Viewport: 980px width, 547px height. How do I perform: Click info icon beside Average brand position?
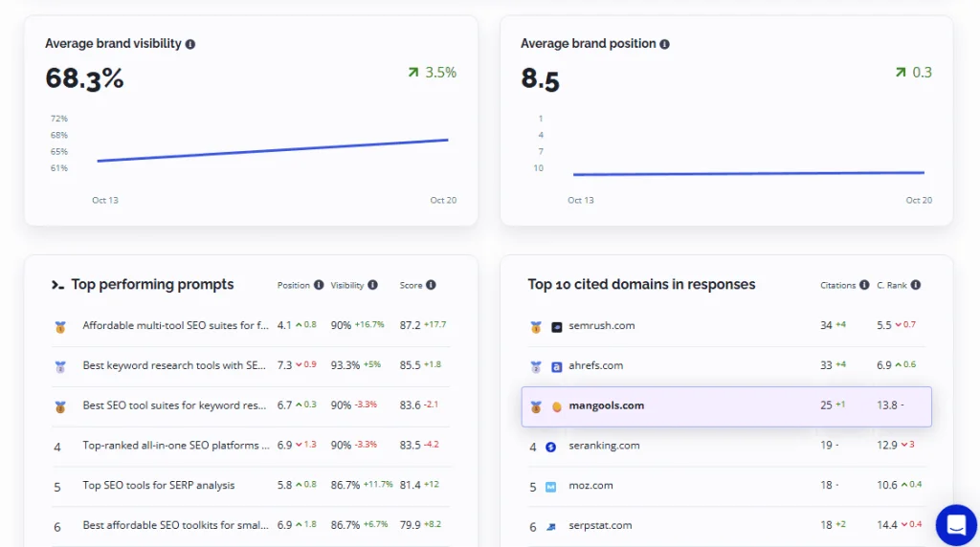[x=664, y=44]
